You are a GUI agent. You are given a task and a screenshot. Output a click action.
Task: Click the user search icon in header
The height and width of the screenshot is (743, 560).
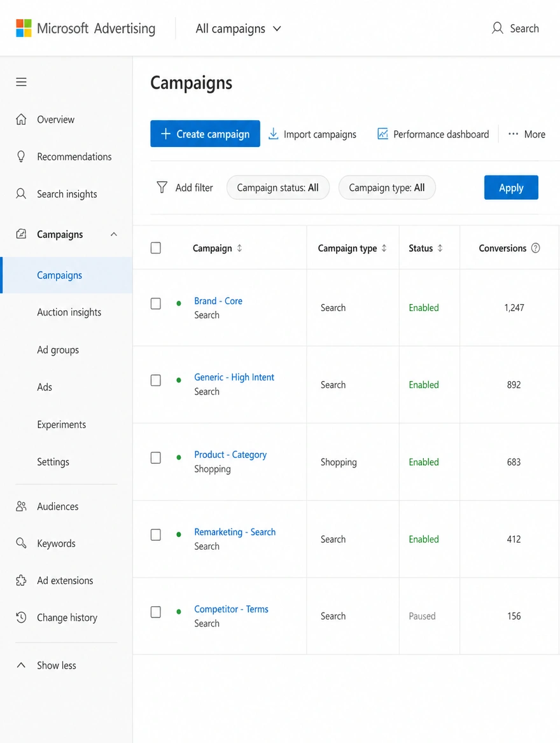tap(498, 29)
